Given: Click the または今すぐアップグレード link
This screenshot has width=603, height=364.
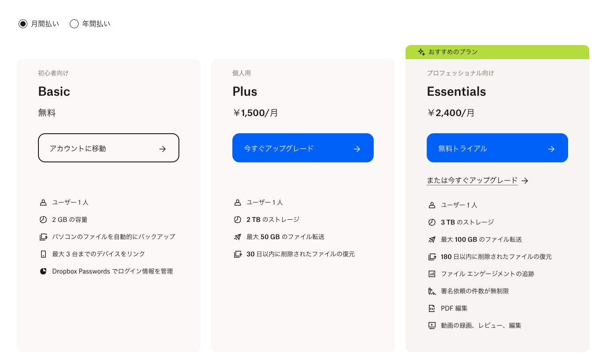Looking at the screenshot, I should click(472, 180).
